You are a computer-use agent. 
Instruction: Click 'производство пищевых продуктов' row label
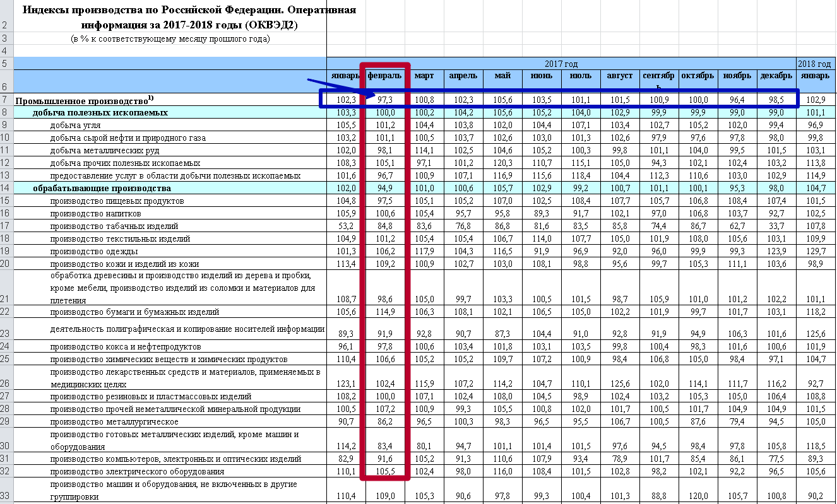point(117,201)
